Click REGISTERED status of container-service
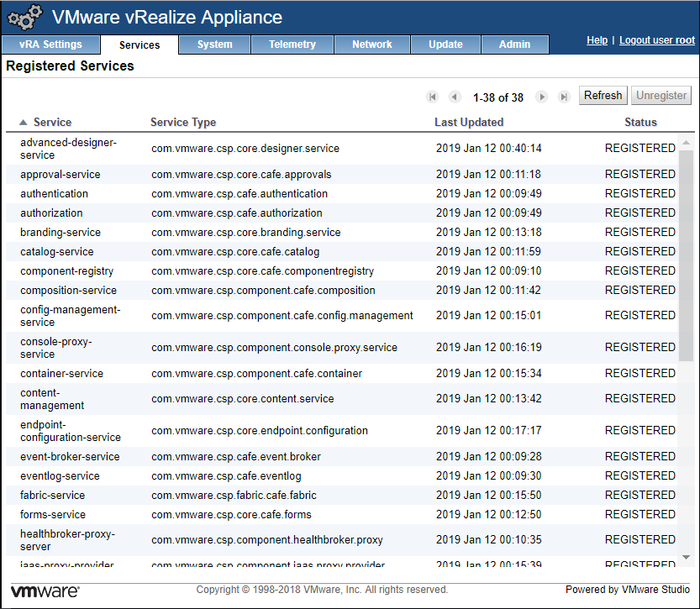Viewport: 700px width, 609px height. 640,373
